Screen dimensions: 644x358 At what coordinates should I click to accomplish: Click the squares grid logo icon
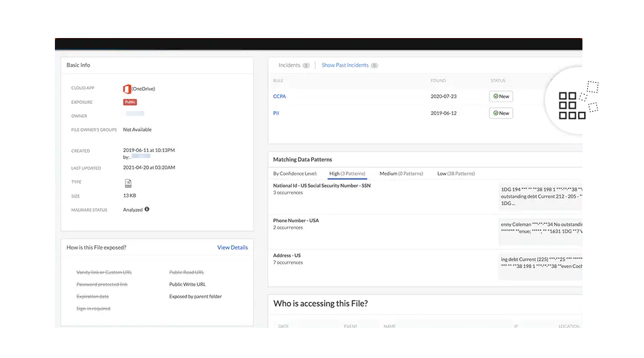(570, 106)
